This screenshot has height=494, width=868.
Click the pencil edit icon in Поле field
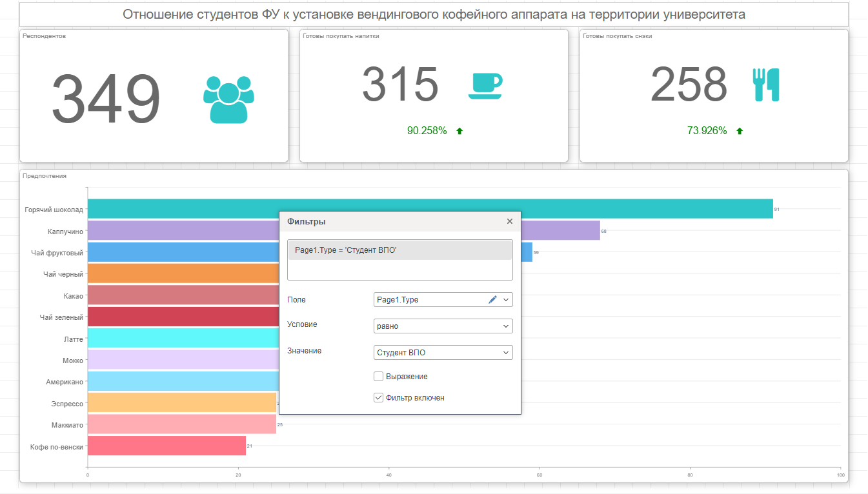click(492, 300)
